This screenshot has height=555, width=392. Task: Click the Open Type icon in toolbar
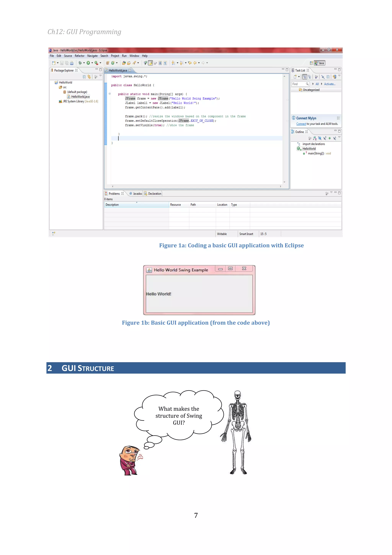[124, 63]
